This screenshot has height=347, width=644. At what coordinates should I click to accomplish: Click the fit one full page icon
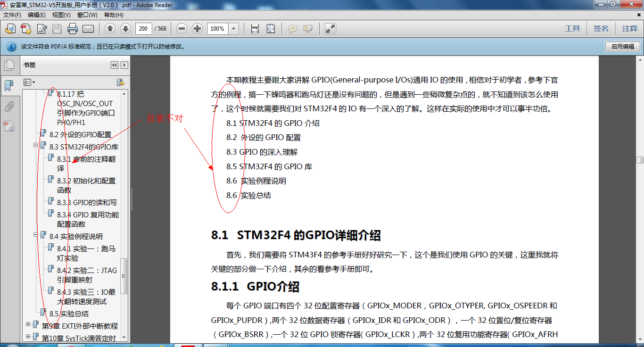click(x=271, y=29)
